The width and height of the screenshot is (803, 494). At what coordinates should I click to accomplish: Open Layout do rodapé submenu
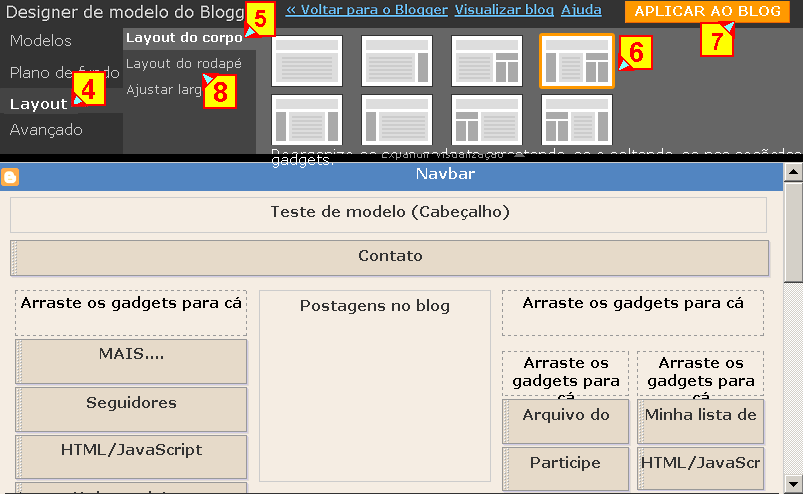[183, 64]
